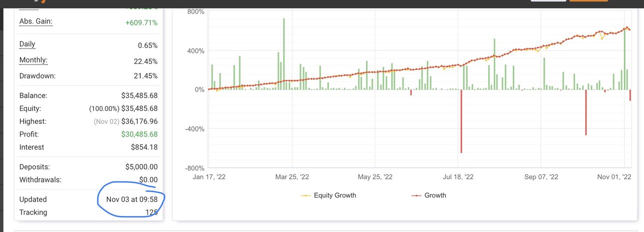Click the Abs. Gain label
Viewport: 644px width, 232px height.
[36, 21]
